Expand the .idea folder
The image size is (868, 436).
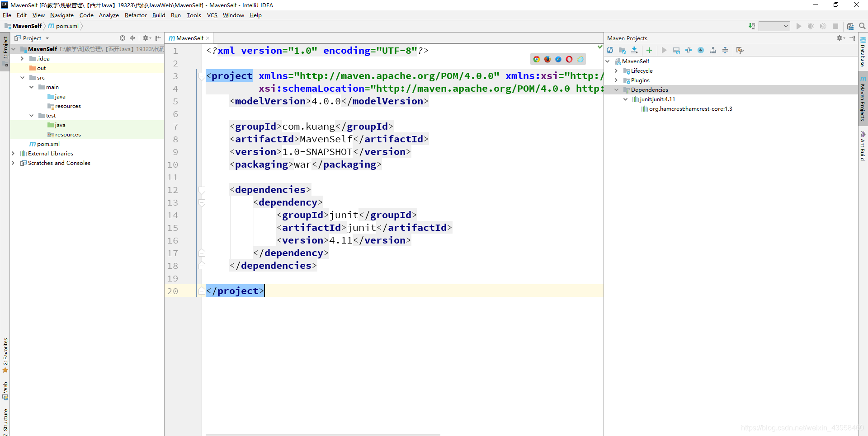coord(22,59)
